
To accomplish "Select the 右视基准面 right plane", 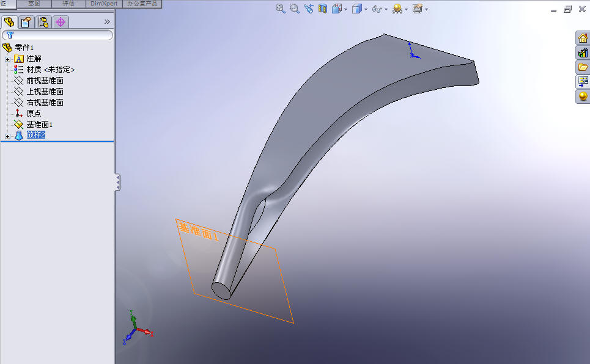I will pyautogui.click(x=45, y=102).
